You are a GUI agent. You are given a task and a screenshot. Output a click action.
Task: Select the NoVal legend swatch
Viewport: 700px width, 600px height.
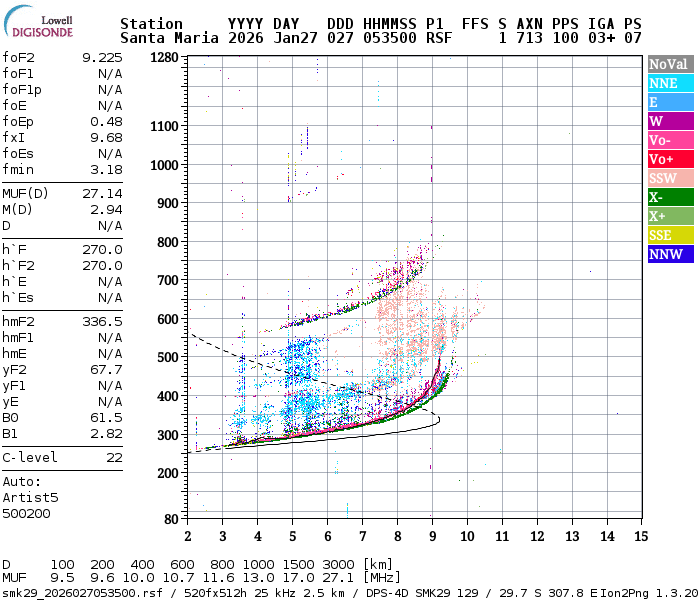pyautogui.click(x=669, y=64)
